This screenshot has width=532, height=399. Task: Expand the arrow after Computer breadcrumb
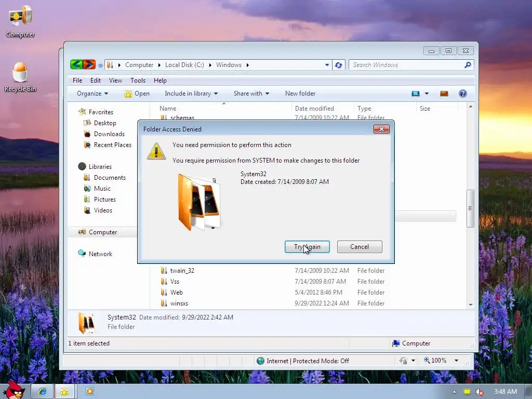[159, 65]
